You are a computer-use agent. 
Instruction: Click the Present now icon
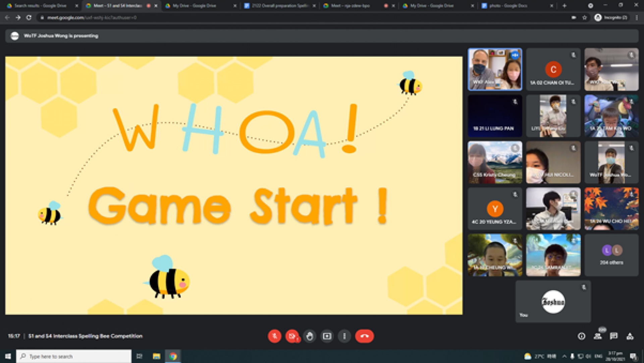(x=327, y=336)
